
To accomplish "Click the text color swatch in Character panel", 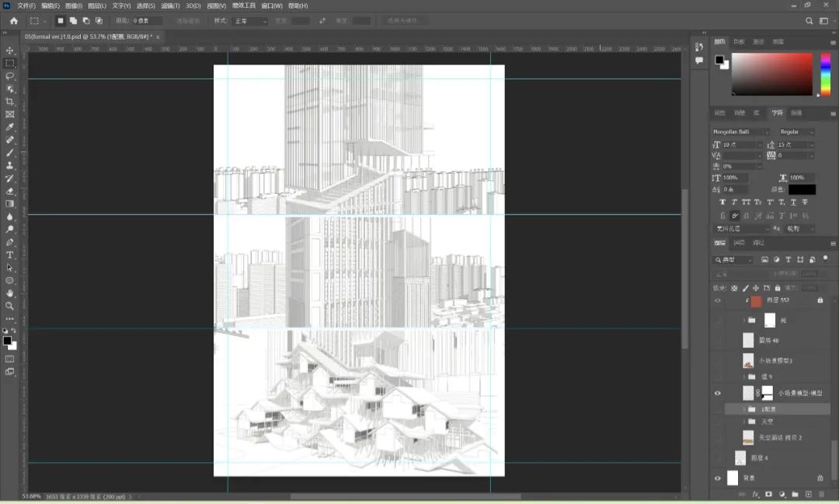I will 802,189.
